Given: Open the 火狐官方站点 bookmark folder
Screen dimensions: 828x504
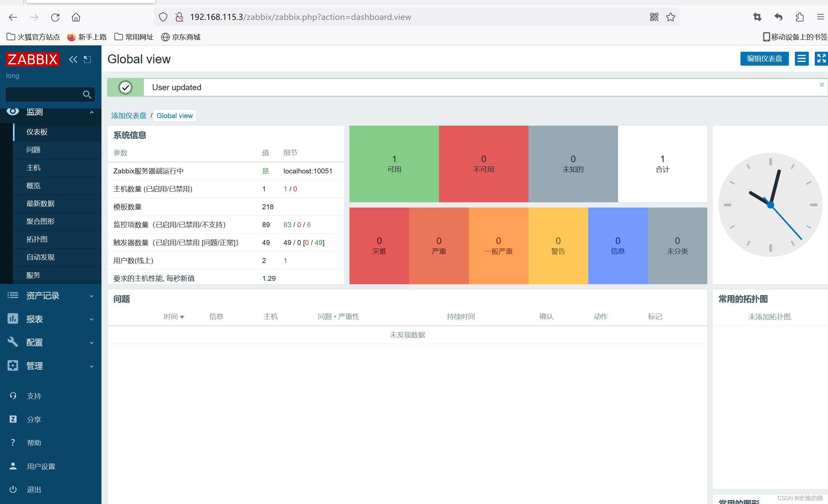Looking at the screenshot, I should 33,37.
